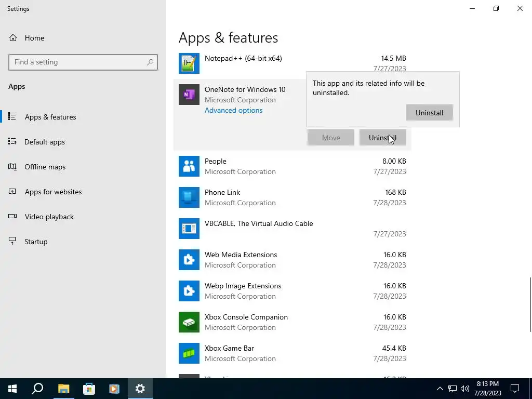
Task: Click the VBCABLE app icon
Action: tap(189, 229)
